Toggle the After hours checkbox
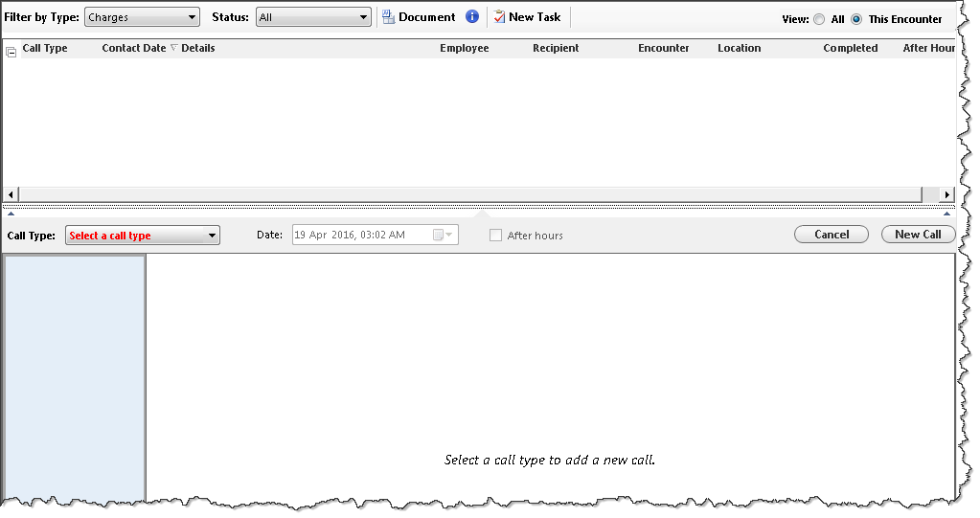 pyautogui.click(x=495, y=236)
